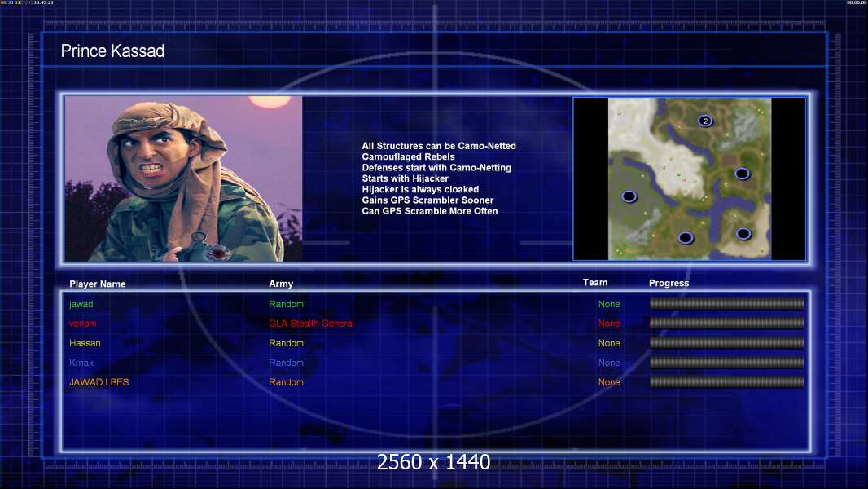Click 'All Structures can be Camo-Netted' line

439,146
